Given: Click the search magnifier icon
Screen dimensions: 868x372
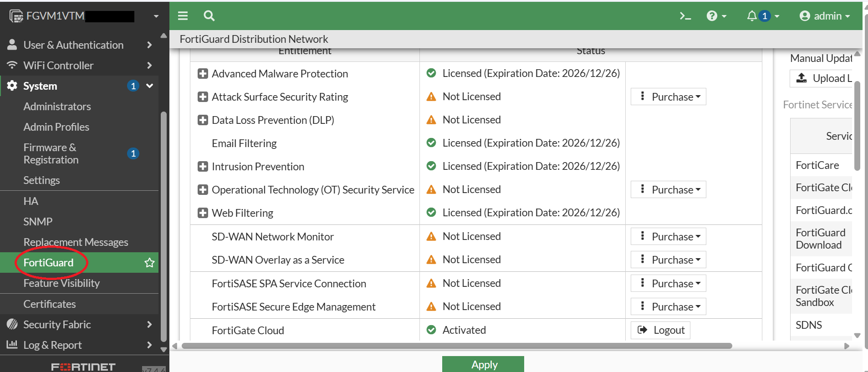Looking at the screenshot, I should tap(209, 16).
